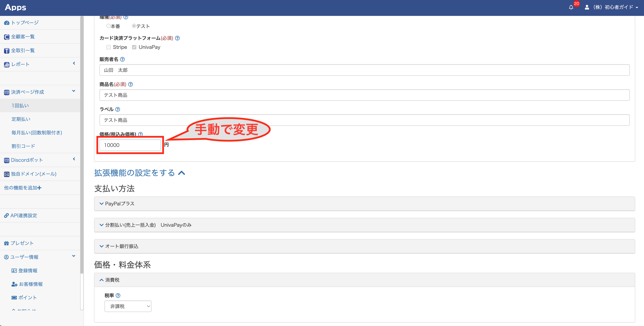The width and height of the screenshot is (644, 326).
Task: Select the 全顧客一覧 customer list icon
Action: pyautogui.click(x=6, y=37)
